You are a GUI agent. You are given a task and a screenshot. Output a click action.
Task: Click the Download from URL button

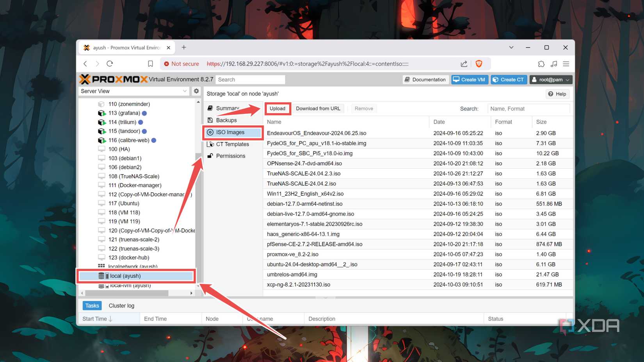pos(318,108)
